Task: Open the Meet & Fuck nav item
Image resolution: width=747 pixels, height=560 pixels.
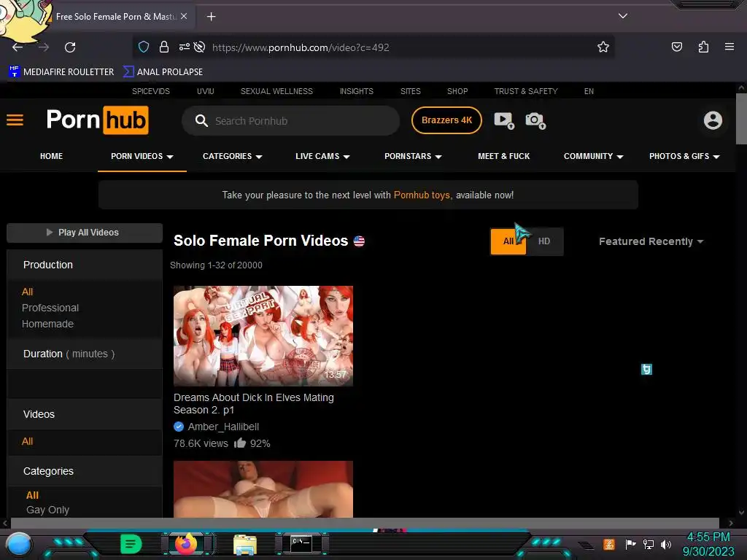Action: point(503,156)
